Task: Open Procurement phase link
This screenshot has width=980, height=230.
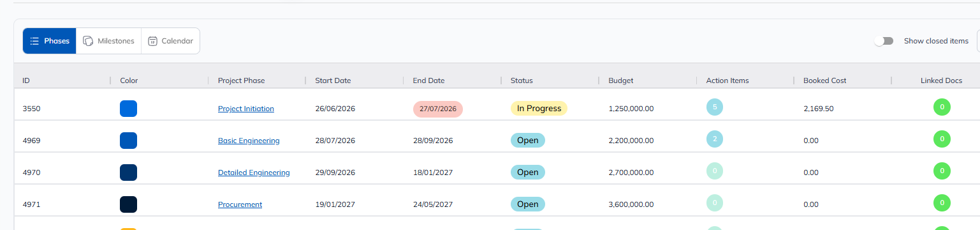Action: [x=240, y=204]
